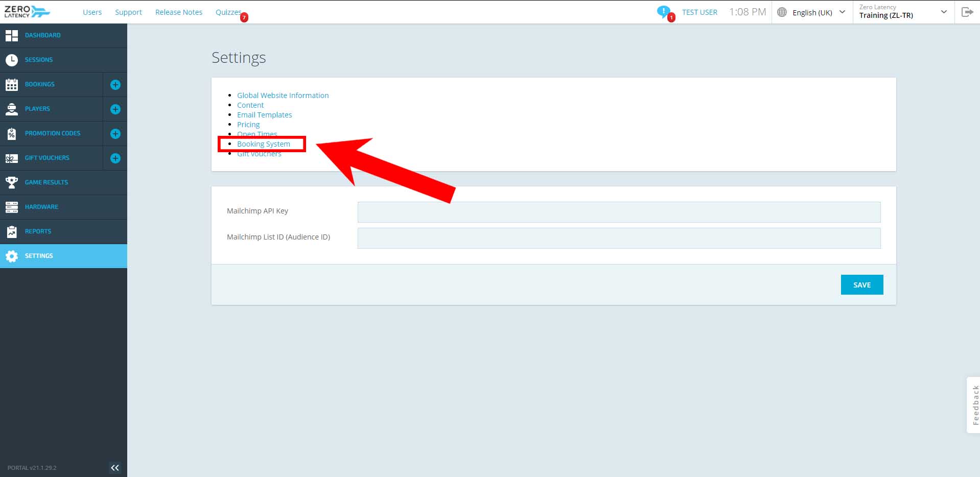Open notifications alert bubble icon

[x=664, y=11]
